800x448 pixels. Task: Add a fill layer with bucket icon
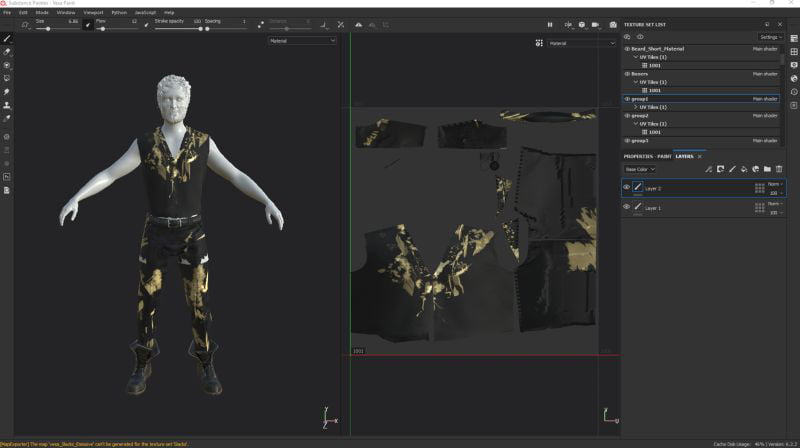point(744,169)
